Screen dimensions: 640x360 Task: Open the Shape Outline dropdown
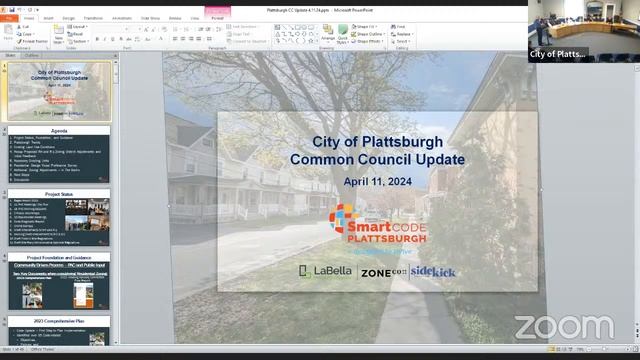[368, 34]
